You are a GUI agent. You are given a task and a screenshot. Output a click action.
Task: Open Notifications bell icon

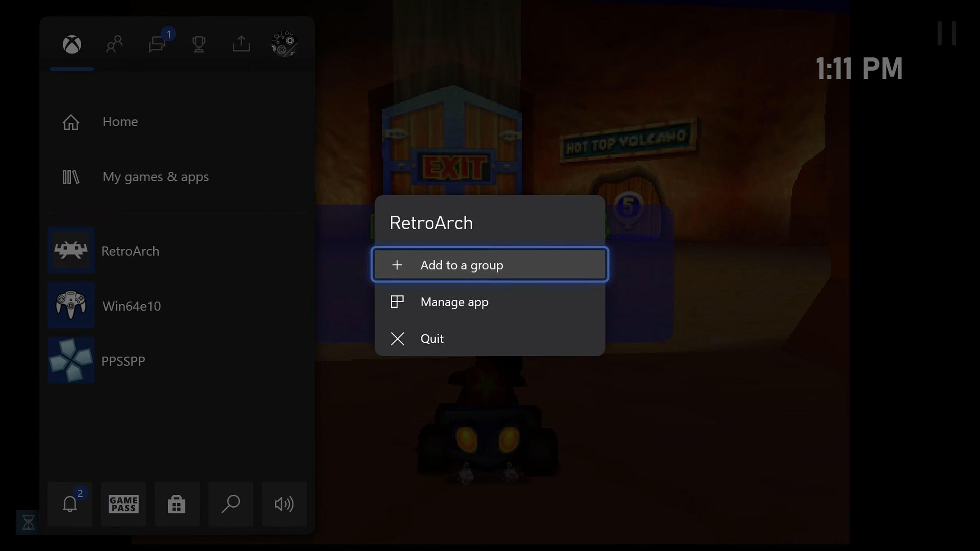[x=70, y=504]
